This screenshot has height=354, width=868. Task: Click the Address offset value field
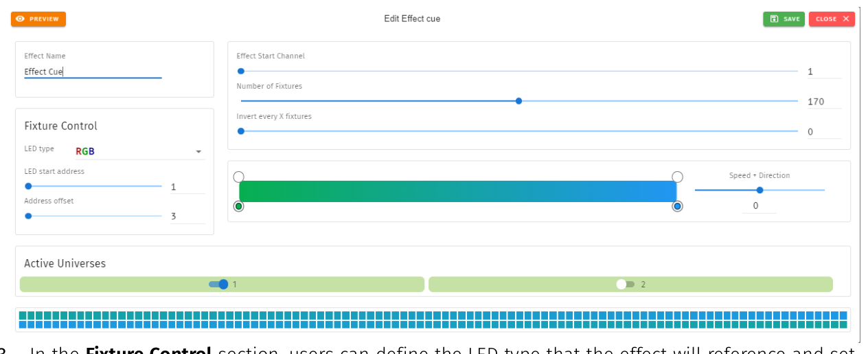pos(187,217)
